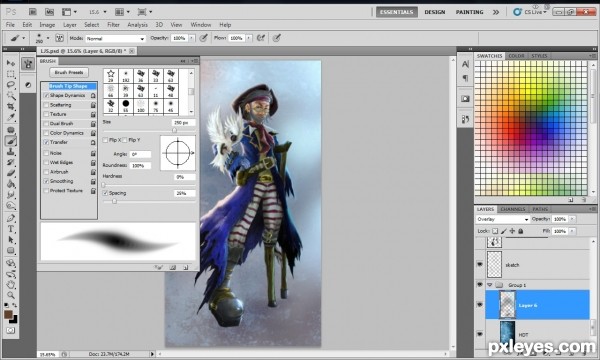The image size is (600, 360).
Task: Hide the sketch layer
Action: (x=480, y=264)
